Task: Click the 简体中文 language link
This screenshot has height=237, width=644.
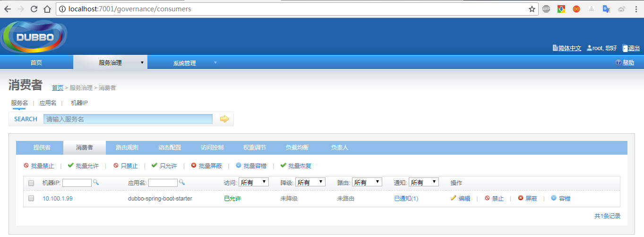Action: click(570, 48)
